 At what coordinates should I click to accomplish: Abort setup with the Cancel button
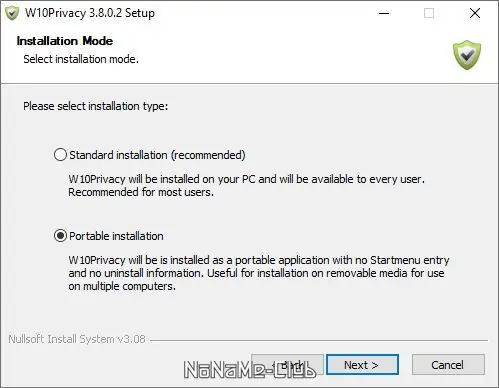point(448,365)
